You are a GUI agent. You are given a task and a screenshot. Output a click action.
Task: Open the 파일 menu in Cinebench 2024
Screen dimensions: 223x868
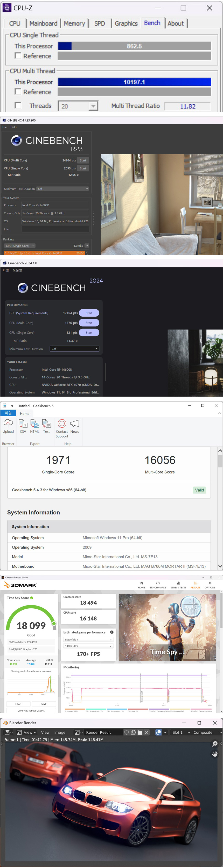point(6,270)
